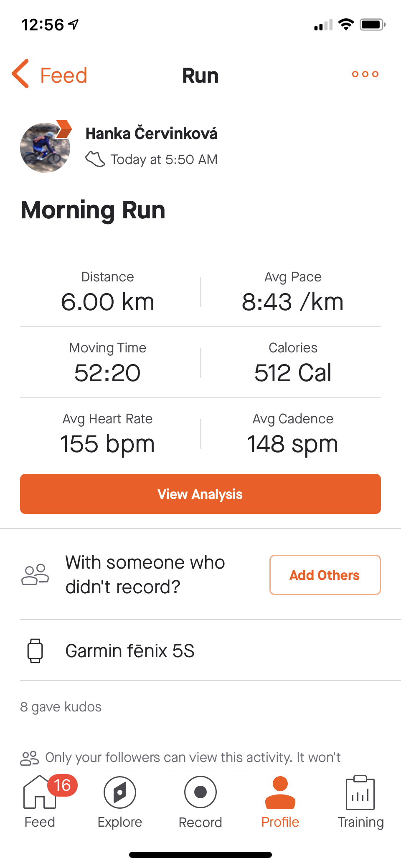Select the Garmin fēnix 5S device row
Viewport: 401px width, 868px height.
click(200, 650)
